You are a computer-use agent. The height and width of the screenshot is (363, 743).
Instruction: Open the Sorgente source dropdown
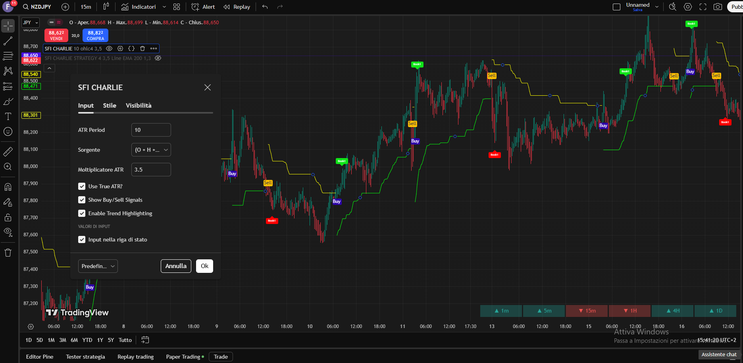pyautogui.click(x=151, y=150)
